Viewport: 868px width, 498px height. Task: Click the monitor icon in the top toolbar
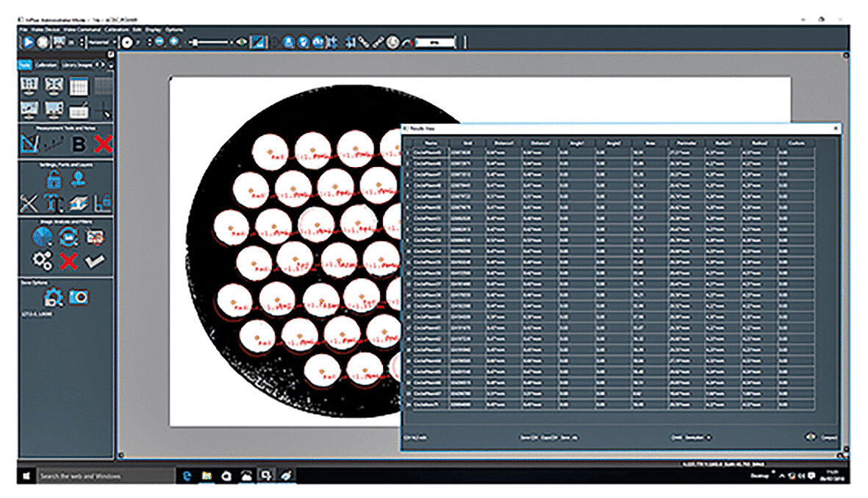[58, 42]
